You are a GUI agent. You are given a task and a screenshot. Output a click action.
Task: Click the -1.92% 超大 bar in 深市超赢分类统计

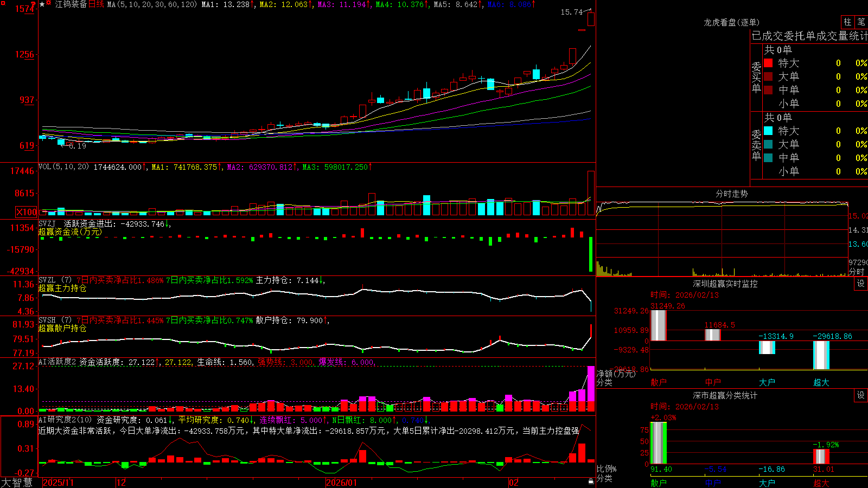tap(821, 457)
